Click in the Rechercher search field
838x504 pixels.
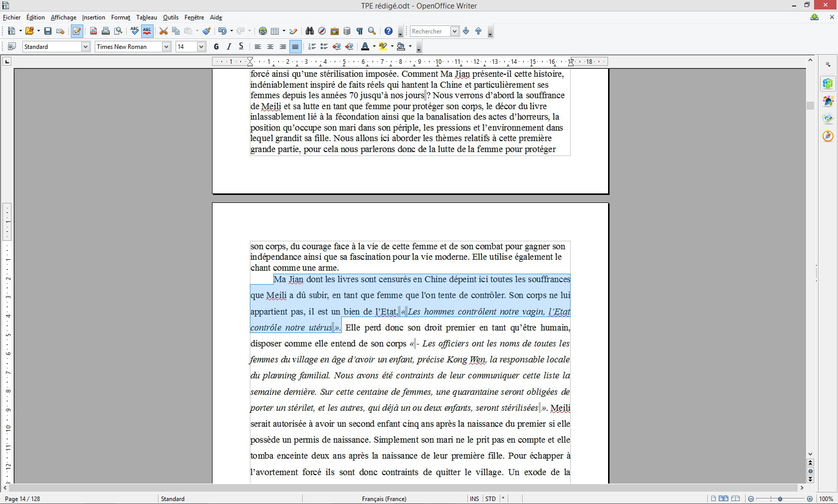[429, 31]
